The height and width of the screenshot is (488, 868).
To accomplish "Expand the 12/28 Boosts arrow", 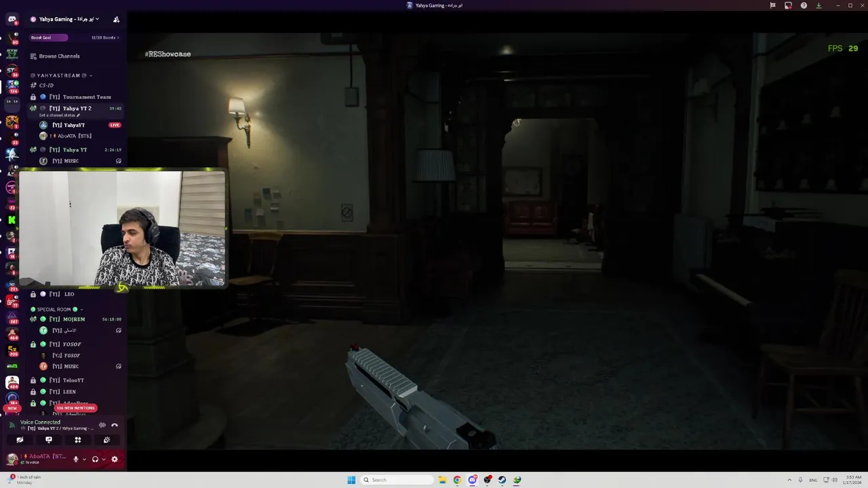I will pyautogui.click(x=118, y=38).
